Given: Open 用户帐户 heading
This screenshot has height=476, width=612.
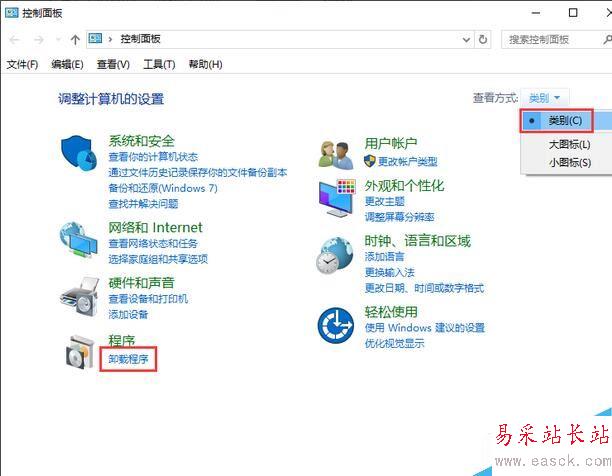Looking at the screenshot, I should pyautogui.click(x=391, y=143).
